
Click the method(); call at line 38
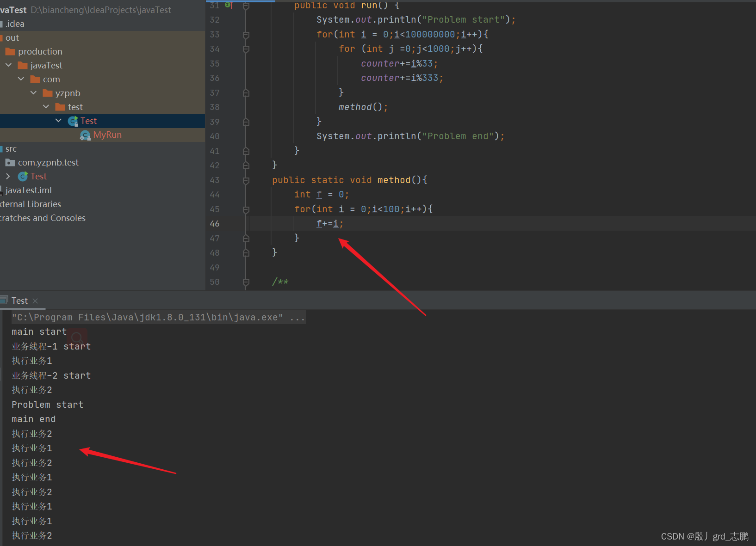[363, 107]
